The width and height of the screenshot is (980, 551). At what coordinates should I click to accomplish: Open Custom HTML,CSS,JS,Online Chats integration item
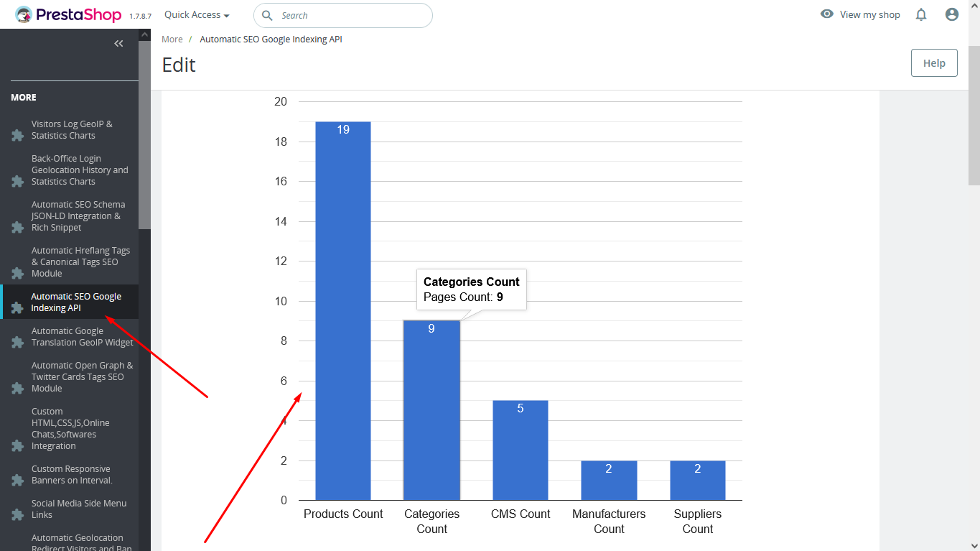point(70,429)
